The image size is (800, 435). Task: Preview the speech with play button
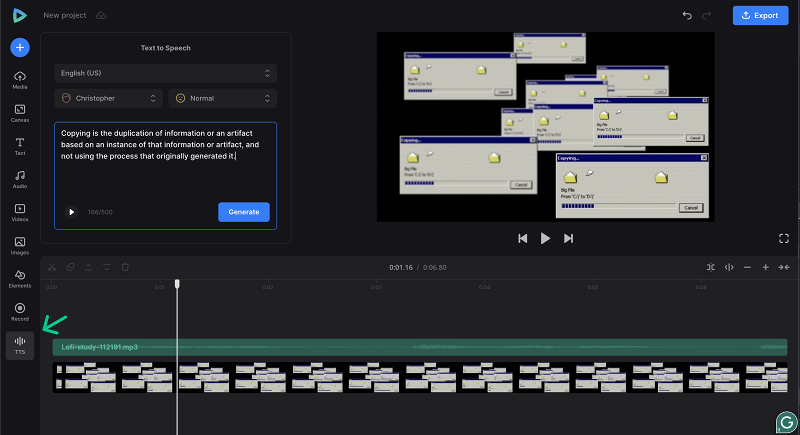71,212
